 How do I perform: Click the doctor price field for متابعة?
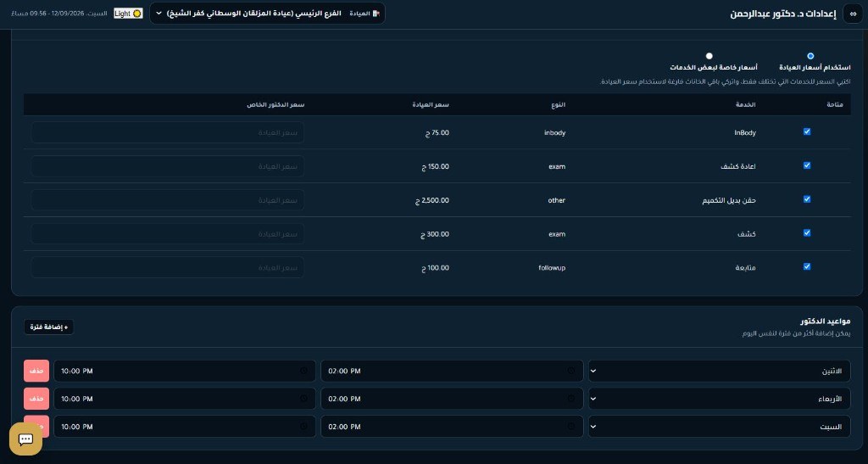(x=168, y=268)
